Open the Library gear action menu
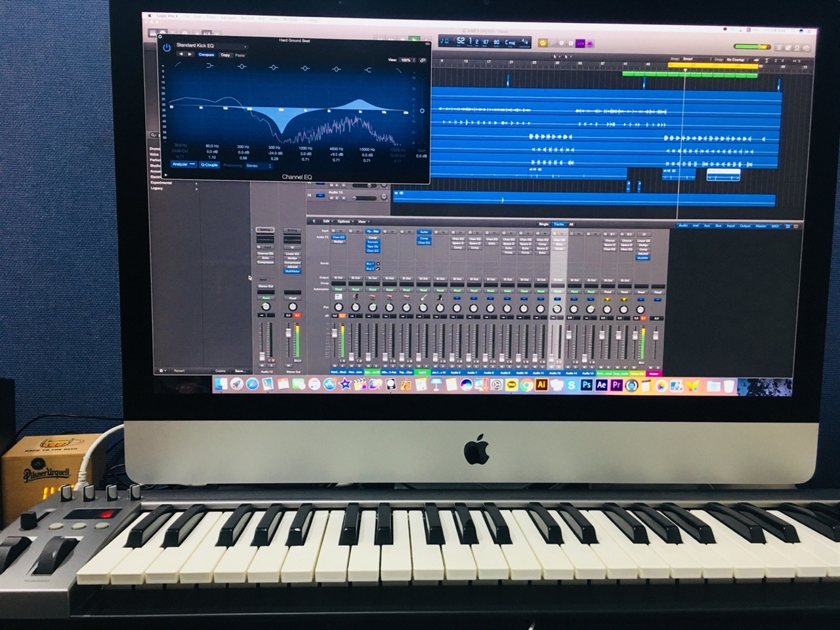 (x=162, y=371)
